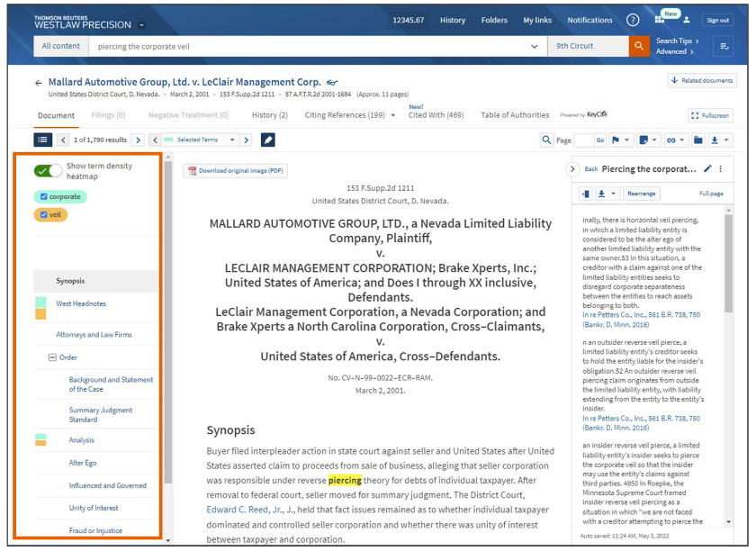Go to next result after 1 of 1,790
The height and width of the screenshot is (551, 756).
[138, 140]
